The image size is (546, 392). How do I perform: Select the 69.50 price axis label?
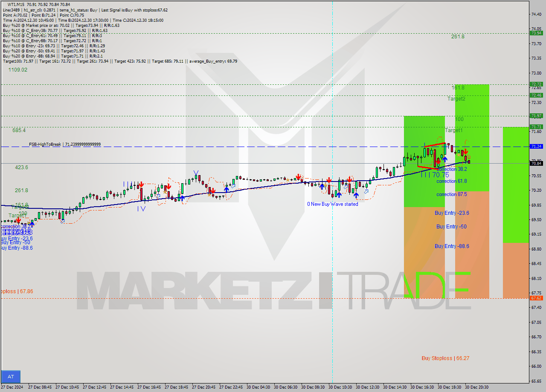[536, 219]
